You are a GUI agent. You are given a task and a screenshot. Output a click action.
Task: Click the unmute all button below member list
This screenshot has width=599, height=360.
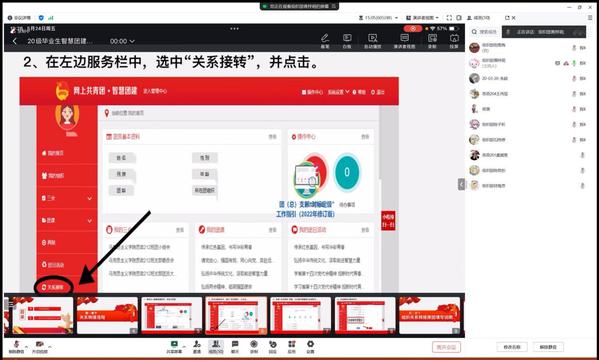[548, 347]
